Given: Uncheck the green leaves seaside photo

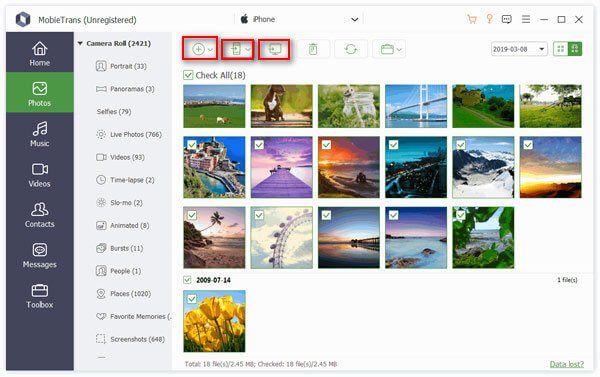Looking at the screenshot, I should pyautogui.click(x=461, y=215).
